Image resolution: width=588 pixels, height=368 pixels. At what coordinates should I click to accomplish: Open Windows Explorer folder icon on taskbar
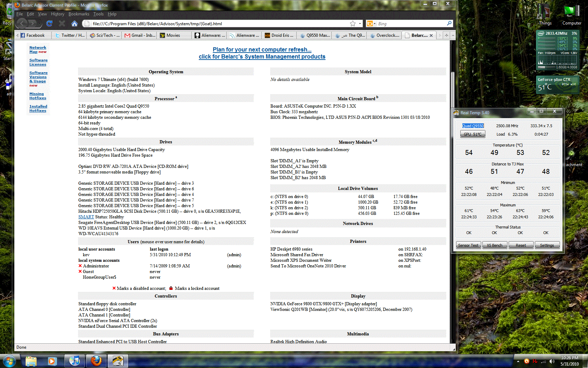point(31,361)
